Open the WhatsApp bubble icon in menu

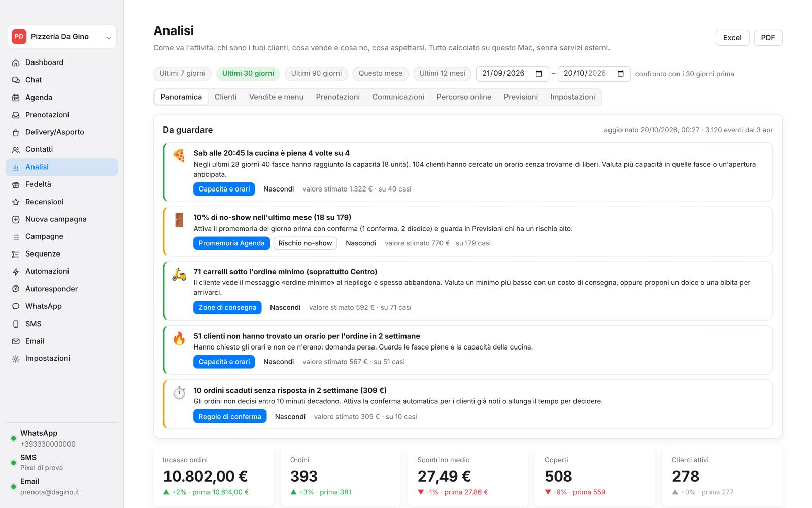16,306
